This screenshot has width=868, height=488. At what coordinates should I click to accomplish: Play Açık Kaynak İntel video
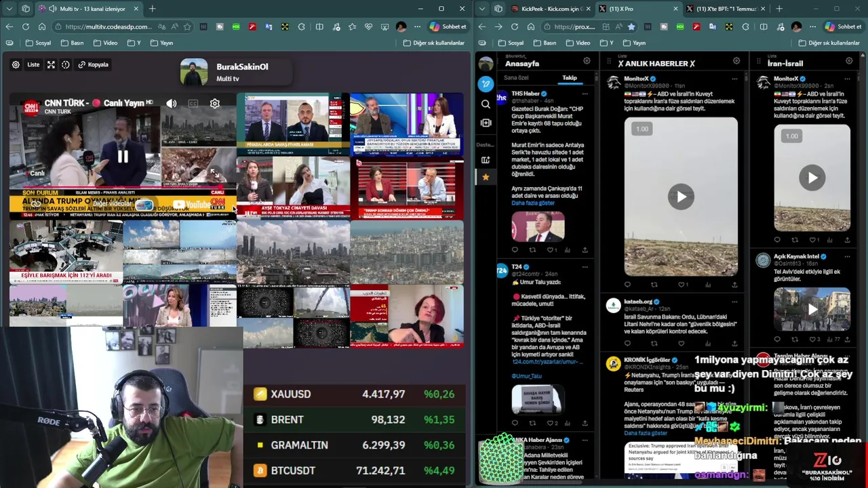tap(812, 310)
